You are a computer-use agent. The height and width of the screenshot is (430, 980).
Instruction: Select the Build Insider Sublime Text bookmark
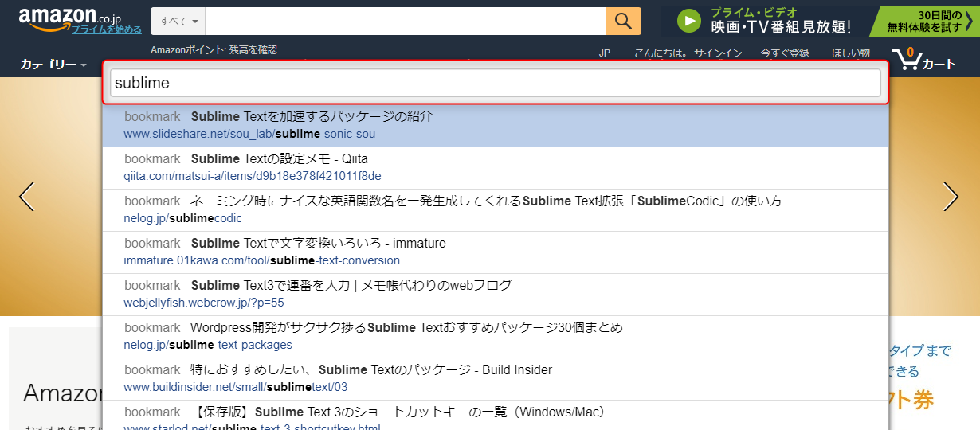[496, 379]
